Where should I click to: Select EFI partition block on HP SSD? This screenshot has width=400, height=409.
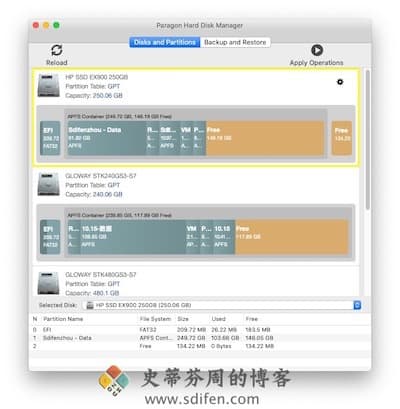(x=50, y=138)
